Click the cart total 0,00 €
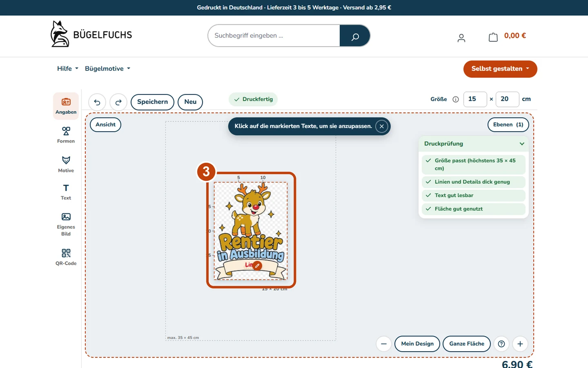 (515, 36)
